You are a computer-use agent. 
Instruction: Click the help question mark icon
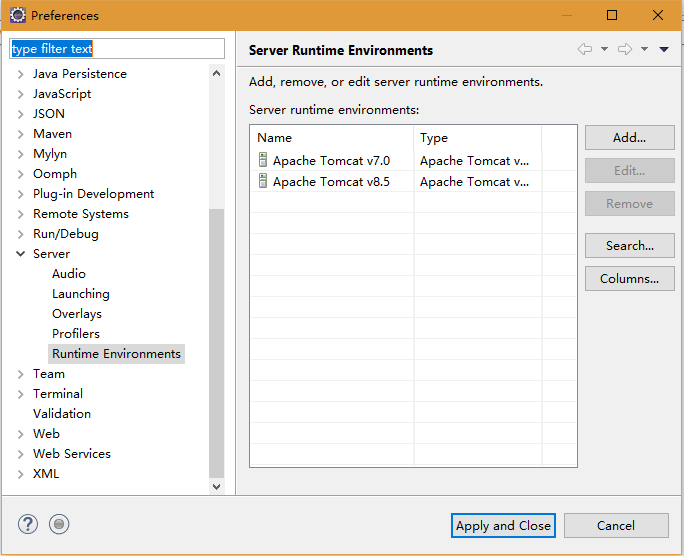(x=27, y=524)
